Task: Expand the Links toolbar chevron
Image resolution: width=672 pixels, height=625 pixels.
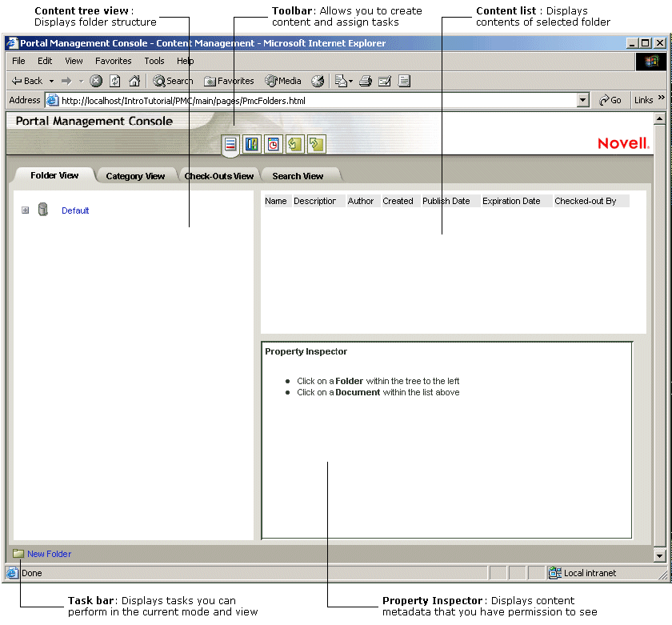Action: coord(662,98)
